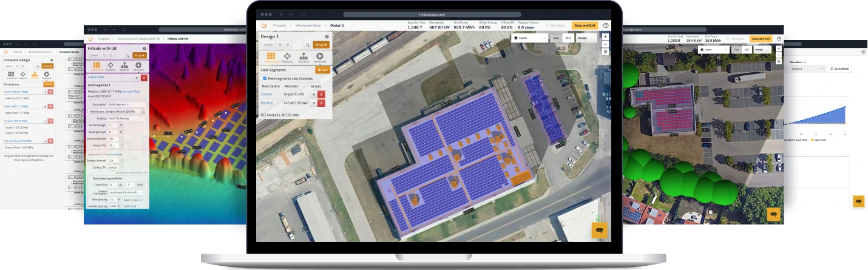Open Advanced settings icon in Design 1 panel
Image resolution: width=868 pixels, height=270 pixels.
(x=320, y=57)
